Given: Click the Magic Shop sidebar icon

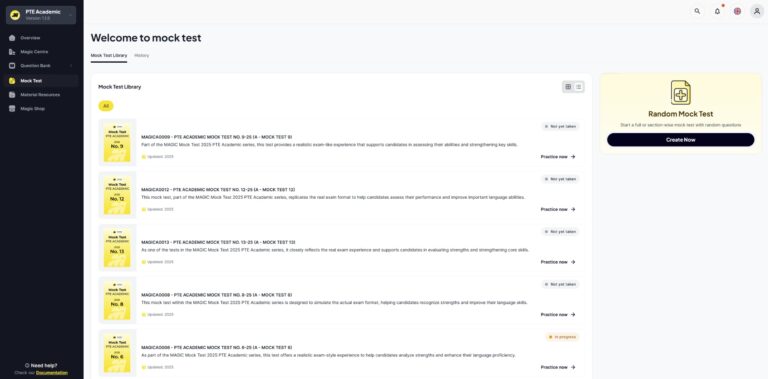Looking at the screenshot, I should pyautogui.click(x=12, y=109).
